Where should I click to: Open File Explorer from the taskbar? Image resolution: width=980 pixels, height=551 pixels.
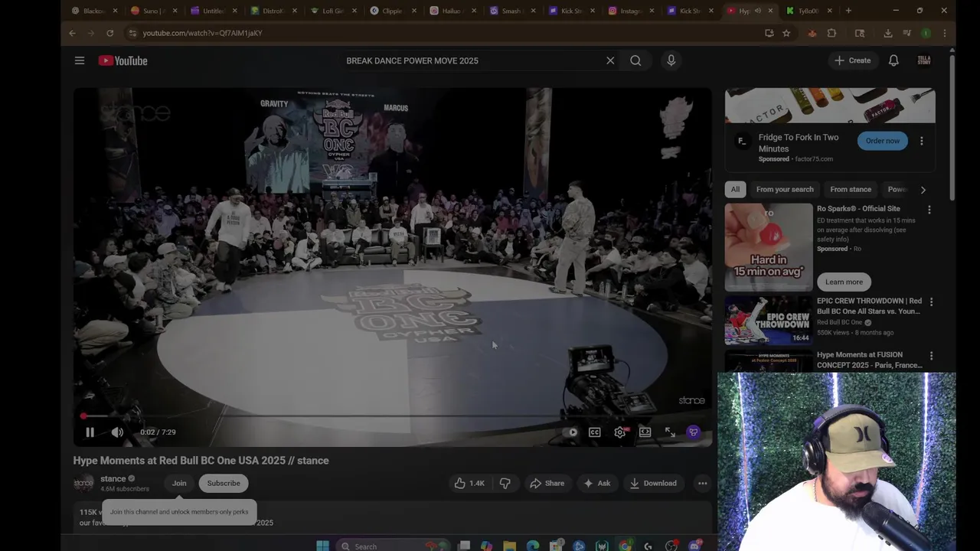509,546
